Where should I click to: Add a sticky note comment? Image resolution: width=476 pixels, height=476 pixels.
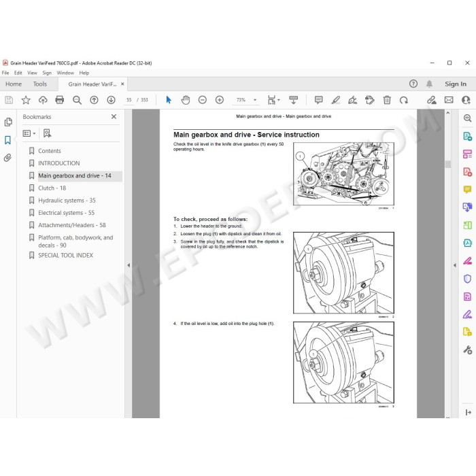(318, 100)
